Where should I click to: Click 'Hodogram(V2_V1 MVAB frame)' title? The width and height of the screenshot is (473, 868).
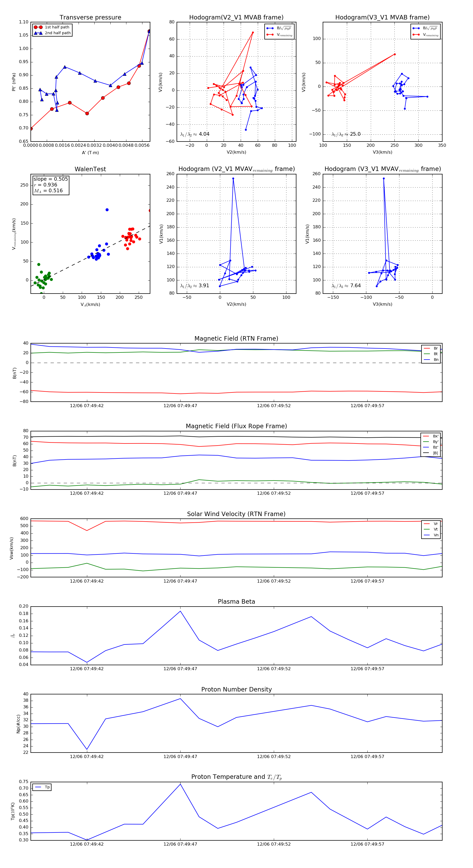click(x=236, y=18)
